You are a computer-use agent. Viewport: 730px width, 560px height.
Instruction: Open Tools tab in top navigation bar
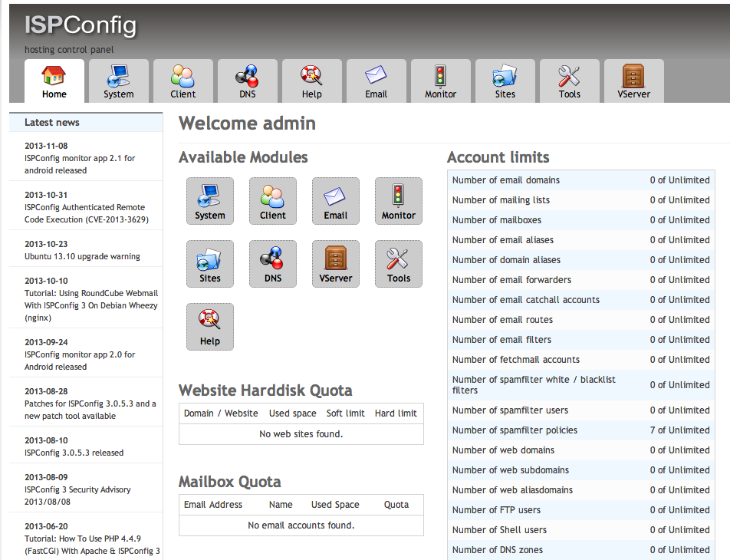point(570,81)
